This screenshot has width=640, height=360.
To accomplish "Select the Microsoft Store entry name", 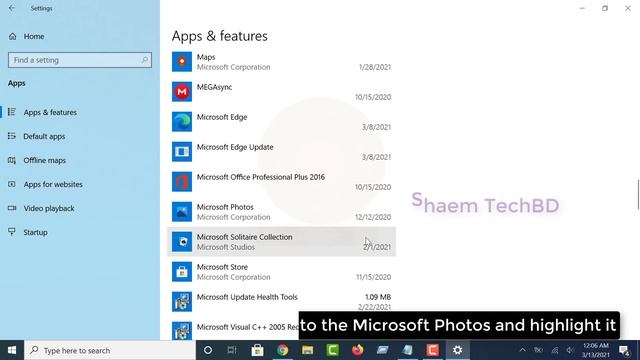I will pos(222,267).
